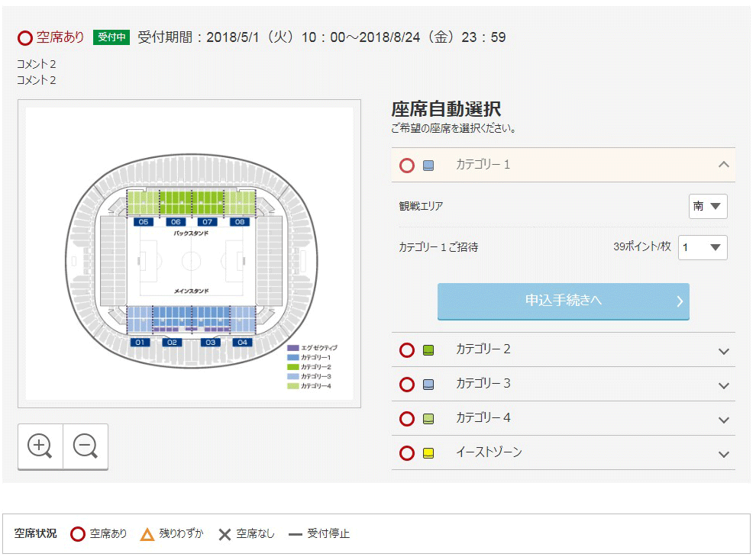Screen dimensions: 756x557
Task: Click the availability circle for カテゴリー 2
Action: point(407,350)
